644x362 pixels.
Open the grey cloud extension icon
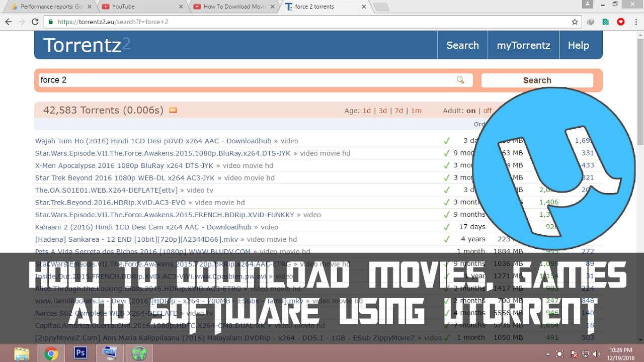click(x=591, y=22)
